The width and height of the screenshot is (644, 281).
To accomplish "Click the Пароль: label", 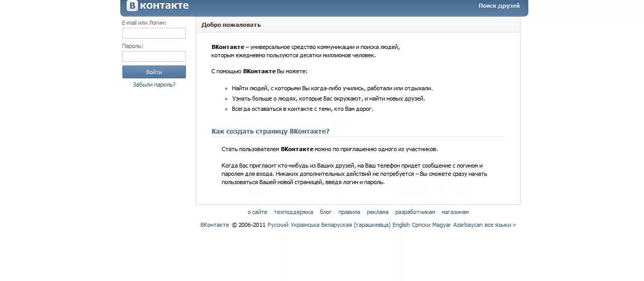I will pyautogui.click(x=133, y=46).
